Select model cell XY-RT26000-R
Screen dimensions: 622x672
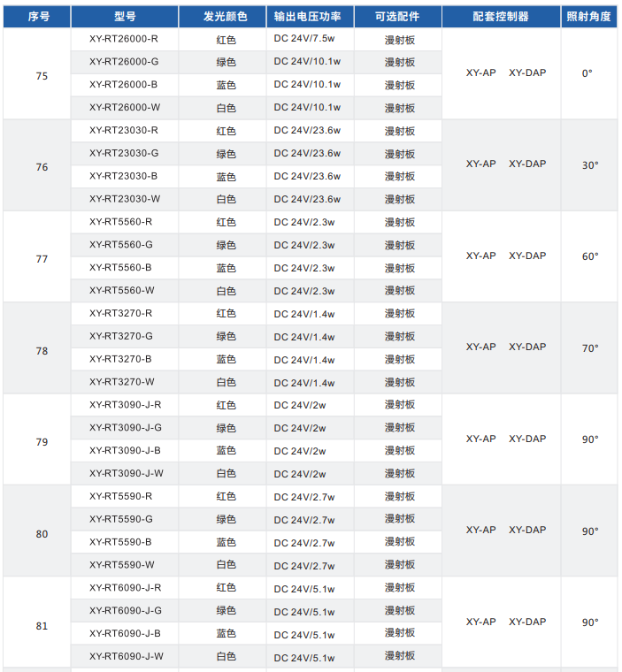(x=124, y=39)
